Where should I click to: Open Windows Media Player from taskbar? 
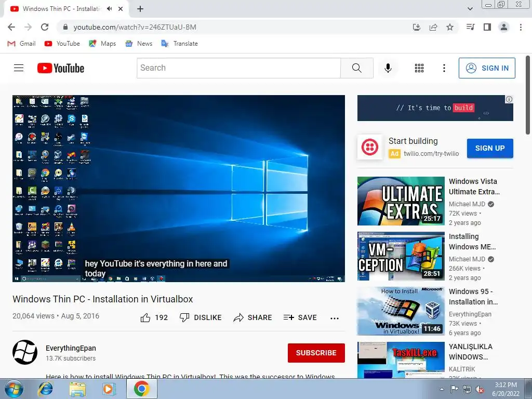tap(109, 389)
